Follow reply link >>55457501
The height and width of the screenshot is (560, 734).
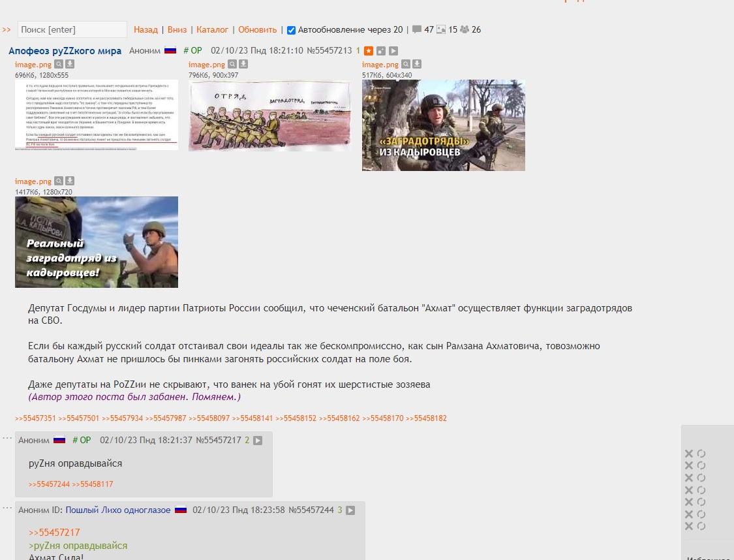(x=79, y=418)
